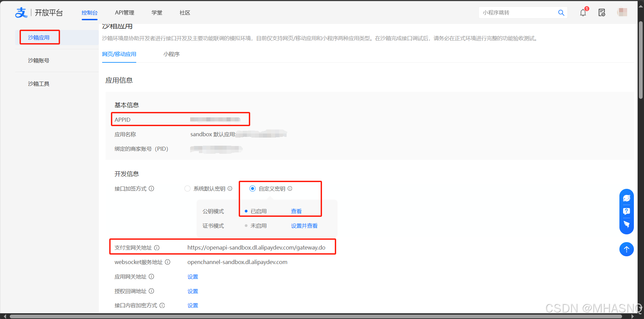The height and width of the screenshot is (319, 644).
Task: Click the info icon beside 系统默认密钥
Action: [x=230, y=188]
